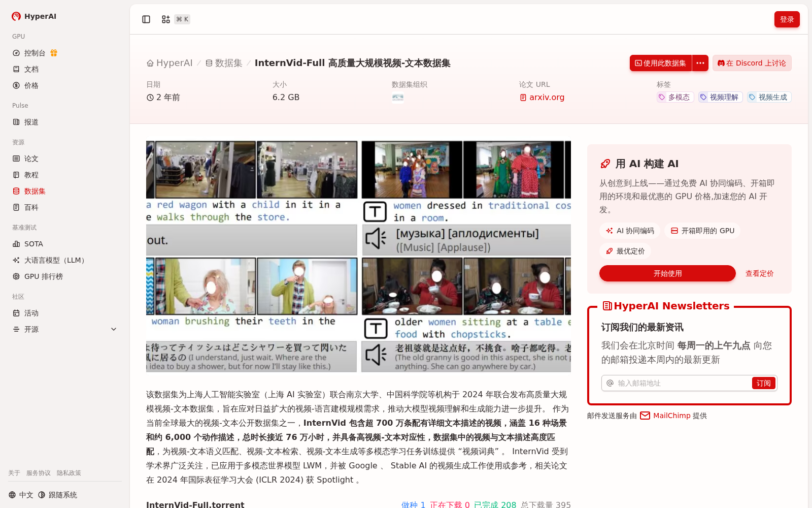Image resolution: width=812 pixels, height=508 pixels.
Task: Click the 视频生成 tag
Action: tap(769, 97)
